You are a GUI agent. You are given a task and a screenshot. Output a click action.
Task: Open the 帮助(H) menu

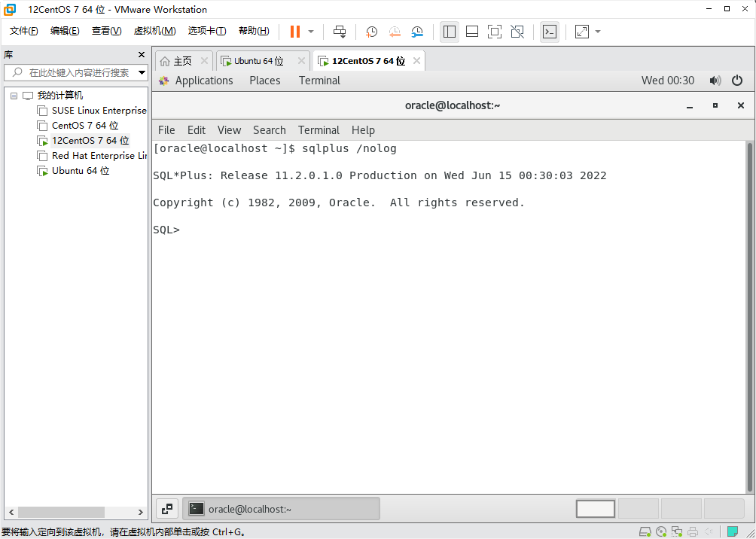click(x=254, y=31)
